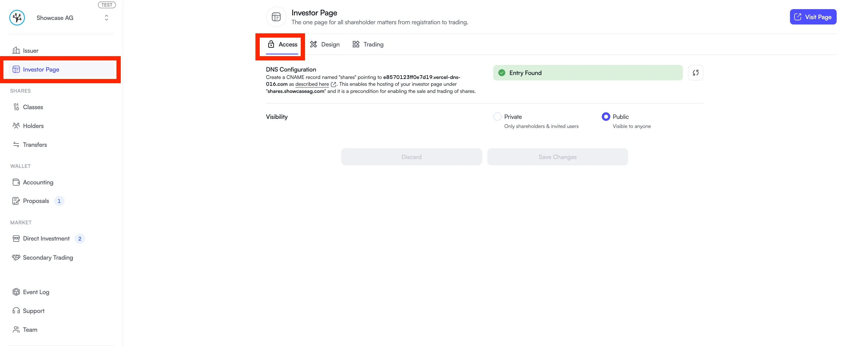Click the Proposals document icon
The image size is (868, 346).
click(x=17, y=200)
